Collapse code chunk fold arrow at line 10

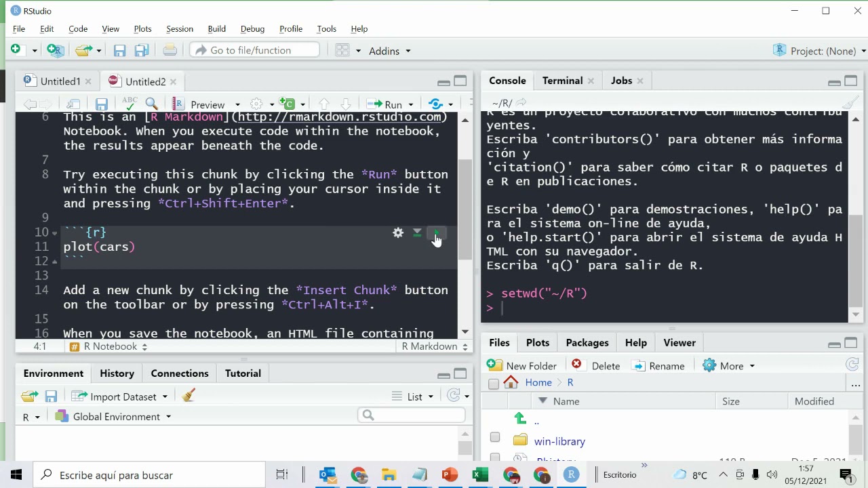[54, 232]
